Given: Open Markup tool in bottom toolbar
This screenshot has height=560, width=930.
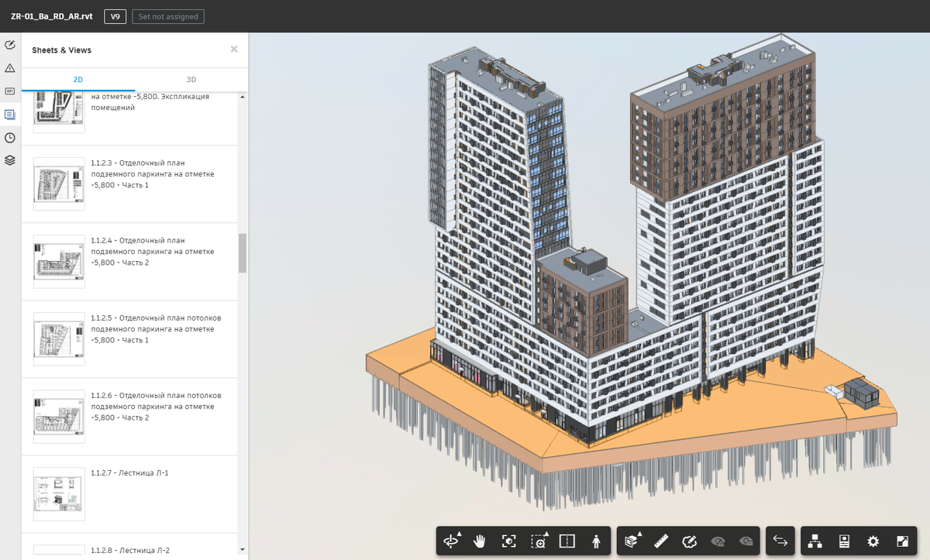Looking at the screenshot, I should coord(690,541).
